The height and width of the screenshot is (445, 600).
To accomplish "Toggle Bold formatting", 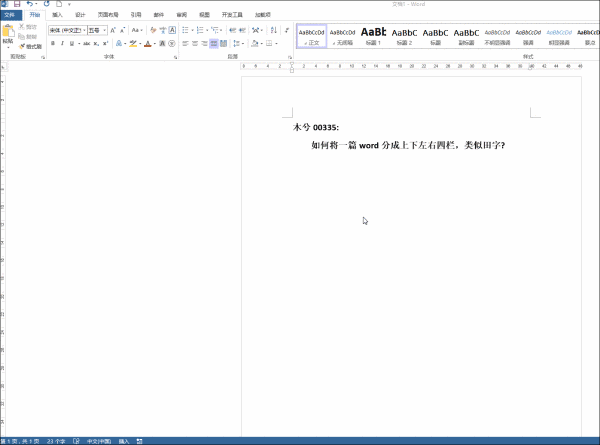I will [x=53, y=43].
